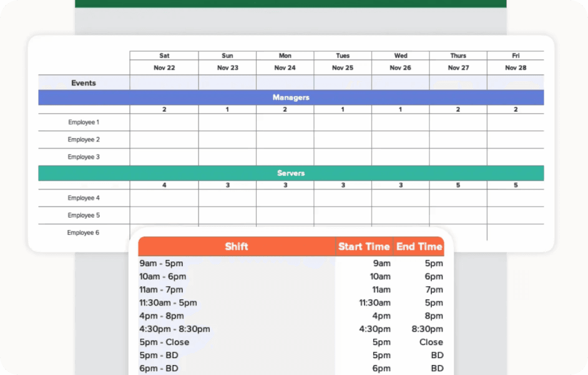Image resolution: width=588 pixels, height=375 pixels.
Task: Click the 11:30am start time cell
Action: click(375, 303)
